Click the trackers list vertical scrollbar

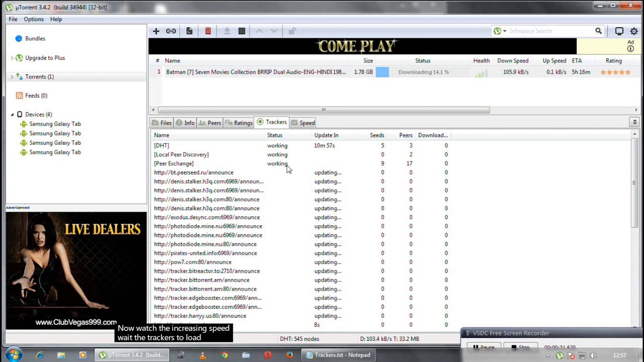click(x=635, y=182)
